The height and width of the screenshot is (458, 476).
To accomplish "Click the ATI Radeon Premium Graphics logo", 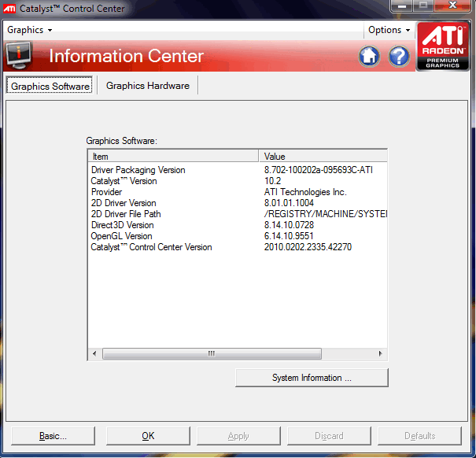I will tap(443, 46).
